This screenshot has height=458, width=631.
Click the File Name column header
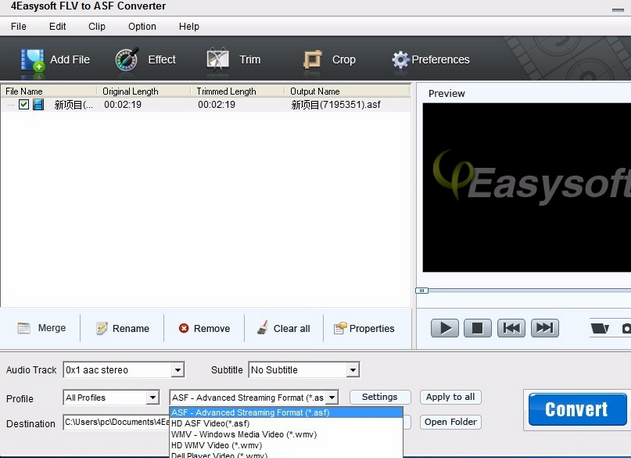pyautogui.click(x=49, y=91)
